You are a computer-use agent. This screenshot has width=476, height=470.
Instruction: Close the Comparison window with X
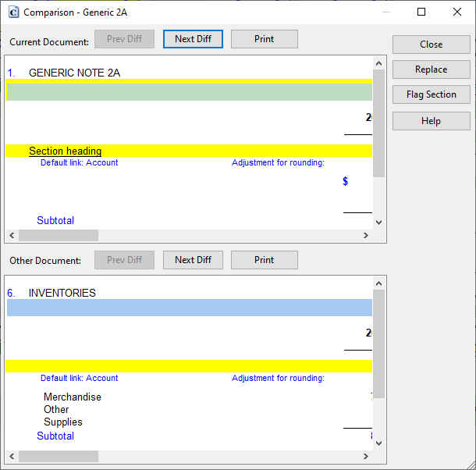click(x=456, y=12)
